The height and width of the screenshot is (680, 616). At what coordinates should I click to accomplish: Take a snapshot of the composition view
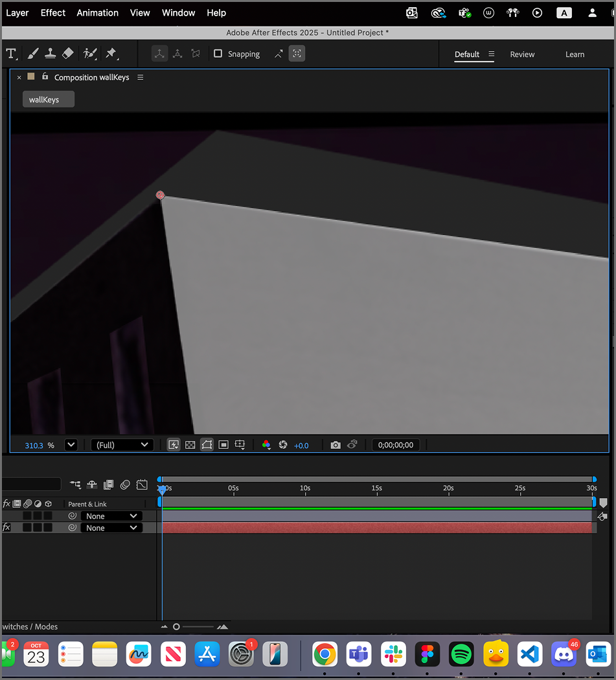(336, 444)
